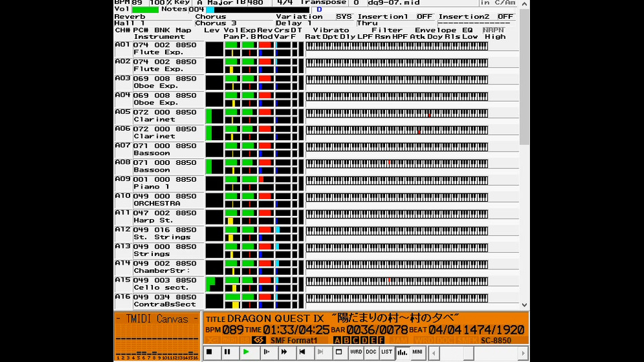Viewport: 644px width, 362px height.
Task: Click Insertion1 type 'Thru'
Action: click(367, 23)
